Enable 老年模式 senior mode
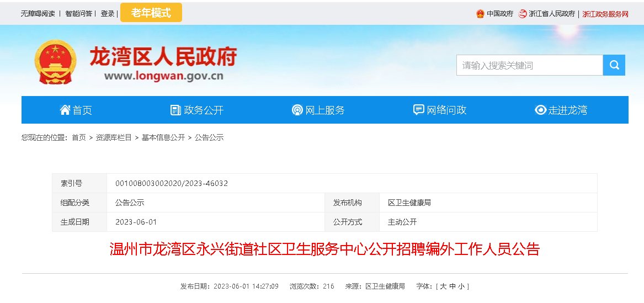Screen dimensions: 644x303 [151, 13]
